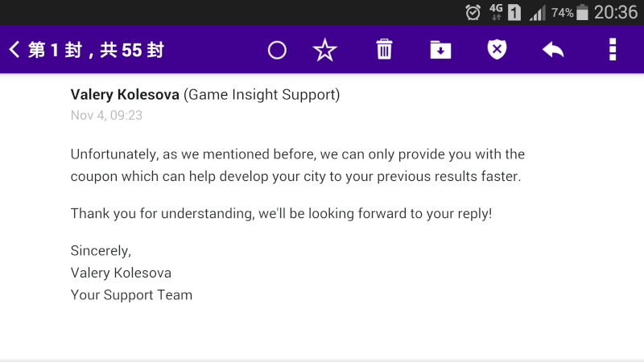This screenshot has height=362, width=644.
Task: Tap the signal strength bars
Action: (537, 13)
